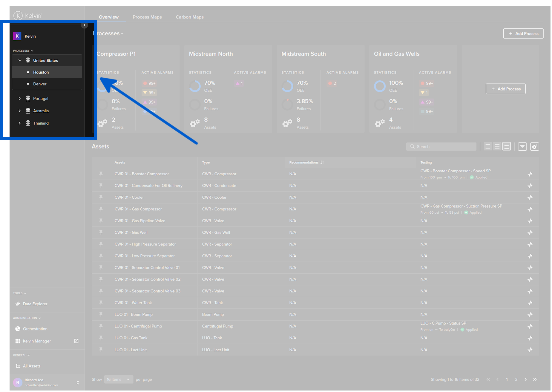Click the settings gear icon beside filter
This screenshot has height=392, width=552.
click(535, 146)
